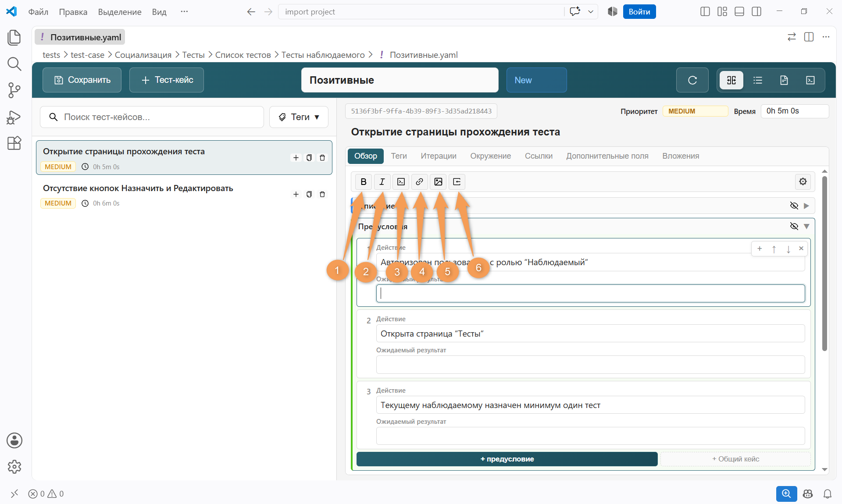The height and width of the screenshot is (504, 842).
Task: Toggle visibility of the Предусловия section
Action: click(x=794, y=226)
